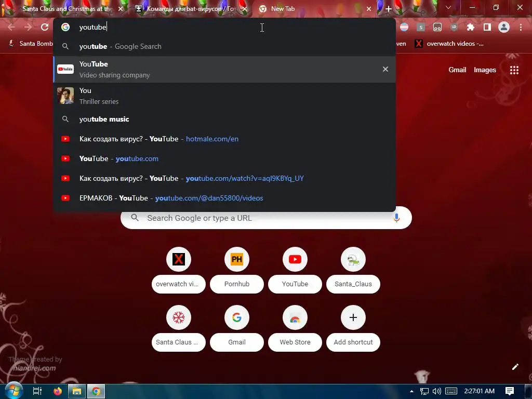Open Chrome's three-dot menu
This screenshot has width=532, height=399.
coord(521,27)
